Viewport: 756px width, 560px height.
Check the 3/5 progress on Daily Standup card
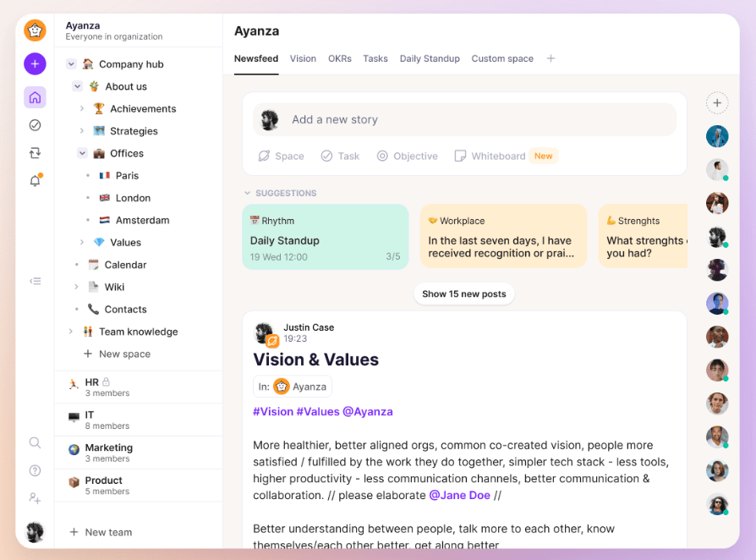coord(393,256)
